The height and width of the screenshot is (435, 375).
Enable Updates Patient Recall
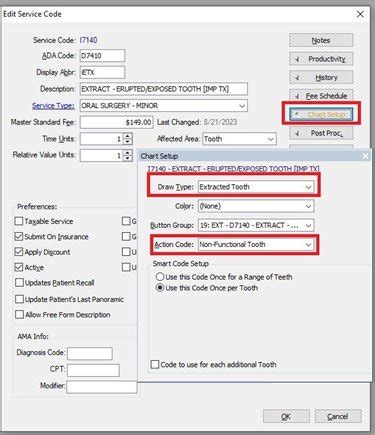tap(19, 283)
